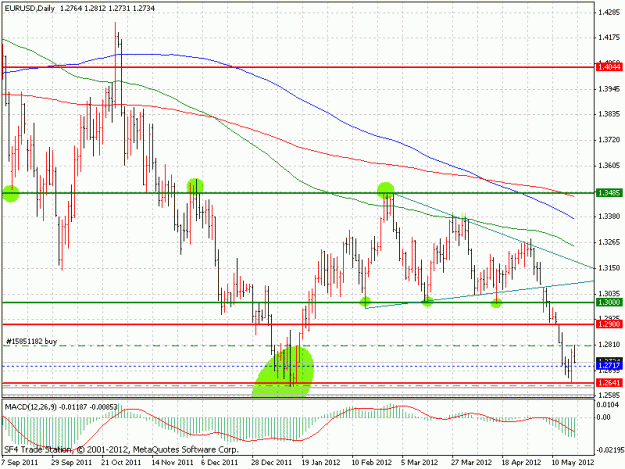Select the red 1.4044 price level label
Image resolution: width=625 pixels, height=469 pixels.
609,67
